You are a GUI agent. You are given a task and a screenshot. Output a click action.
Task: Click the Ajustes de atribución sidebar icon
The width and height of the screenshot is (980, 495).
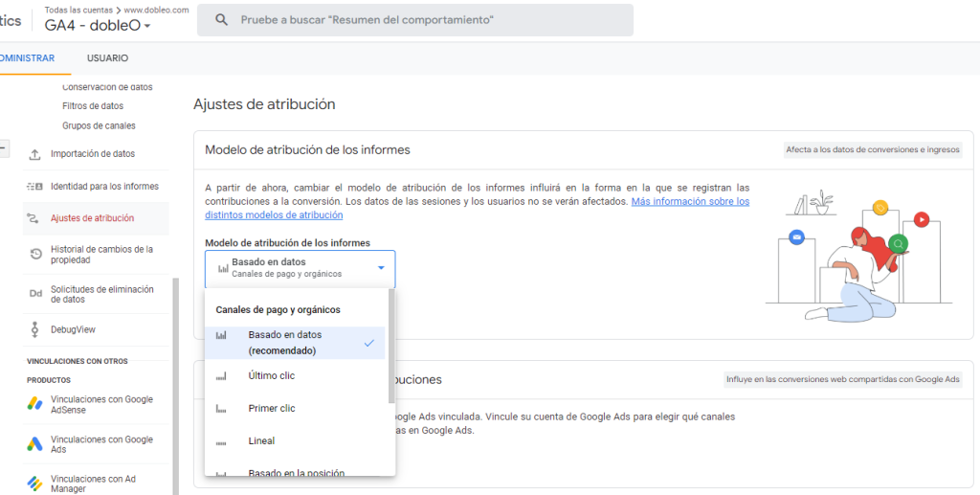[35, 218]
